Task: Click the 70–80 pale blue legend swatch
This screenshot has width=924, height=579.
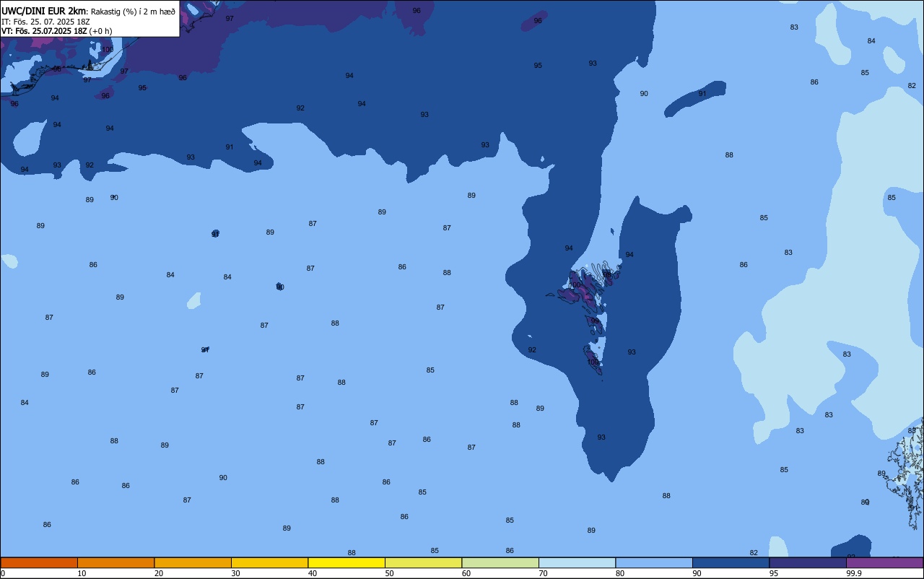Action: 577,562
